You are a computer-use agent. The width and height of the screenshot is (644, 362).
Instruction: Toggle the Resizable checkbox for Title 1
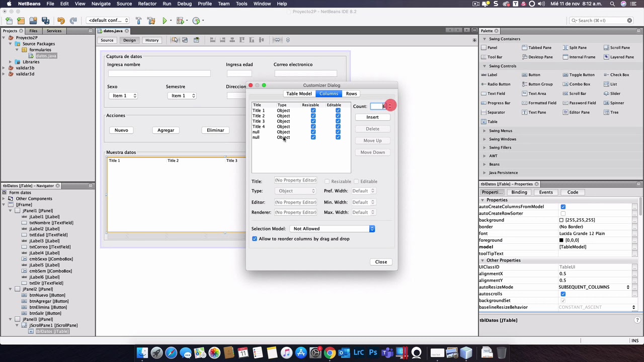point(313,111)
